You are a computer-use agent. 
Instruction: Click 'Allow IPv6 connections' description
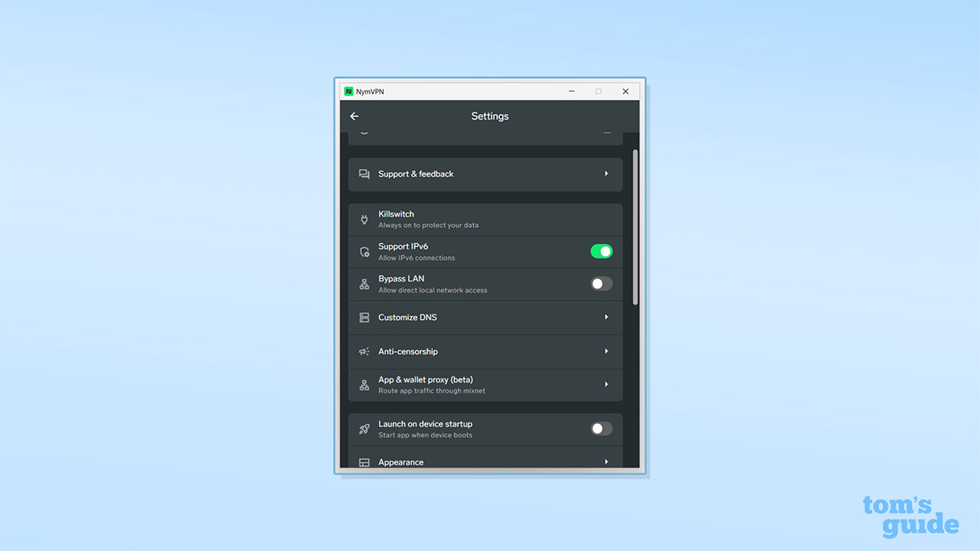click(416, 258)
